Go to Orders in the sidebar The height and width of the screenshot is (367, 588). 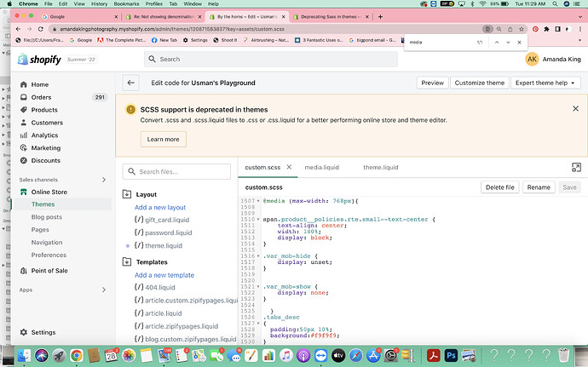pyautogui.click(x=42, y=97)
